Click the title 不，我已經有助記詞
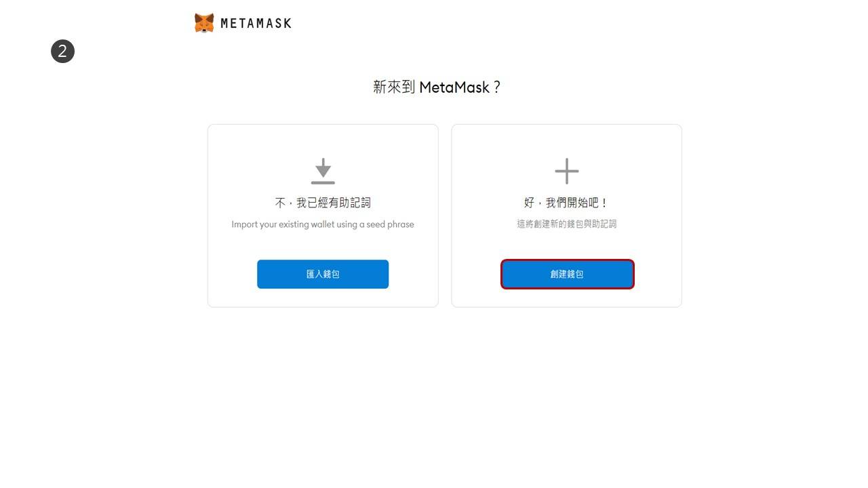Viewport: 868px width, 488px height. [323, 203]
